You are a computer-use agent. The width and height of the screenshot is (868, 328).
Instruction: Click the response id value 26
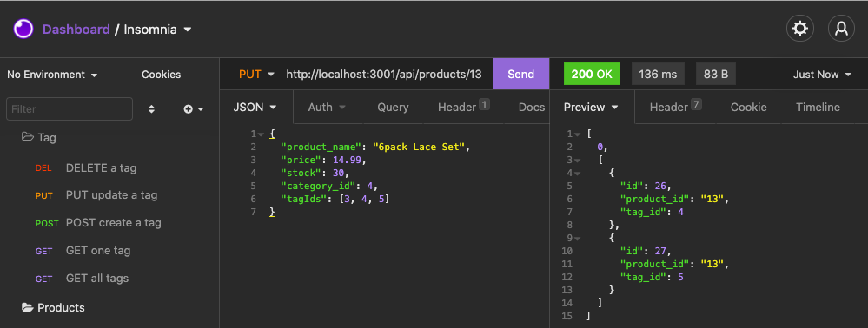point(661,186)
